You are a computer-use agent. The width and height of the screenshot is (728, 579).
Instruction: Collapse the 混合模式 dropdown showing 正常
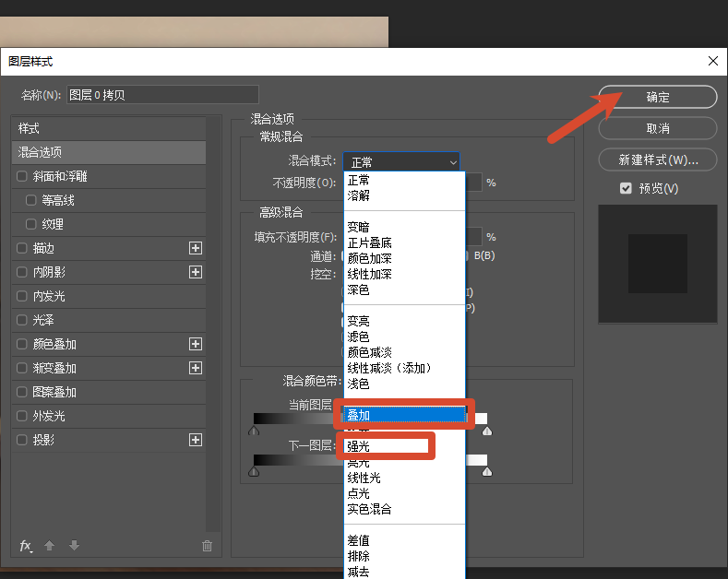tap(401, 162)
